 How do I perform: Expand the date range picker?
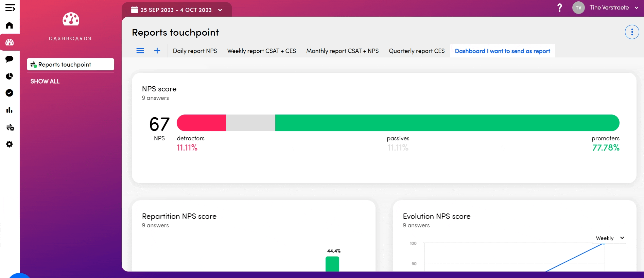point(177,10)
